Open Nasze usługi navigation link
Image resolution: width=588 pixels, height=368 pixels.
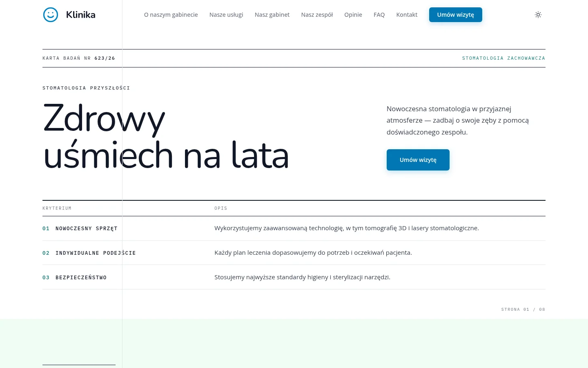tap(226, 15)
